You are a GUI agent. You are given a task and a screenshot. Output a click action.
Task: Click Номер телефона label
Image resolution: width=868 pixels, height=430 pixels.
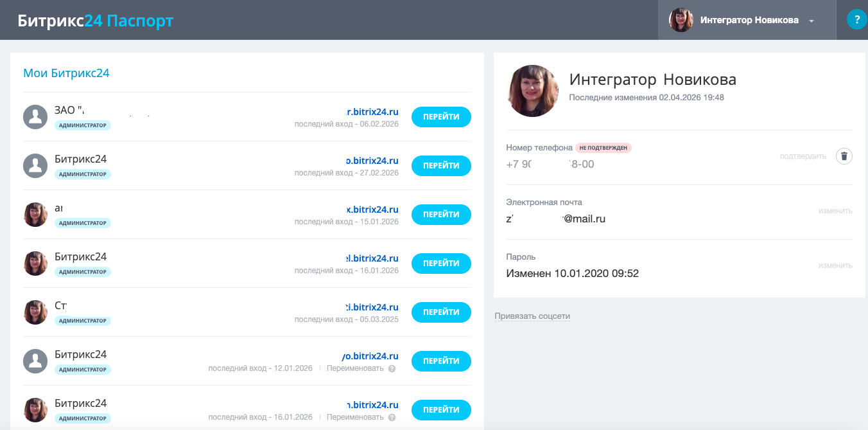539,148
